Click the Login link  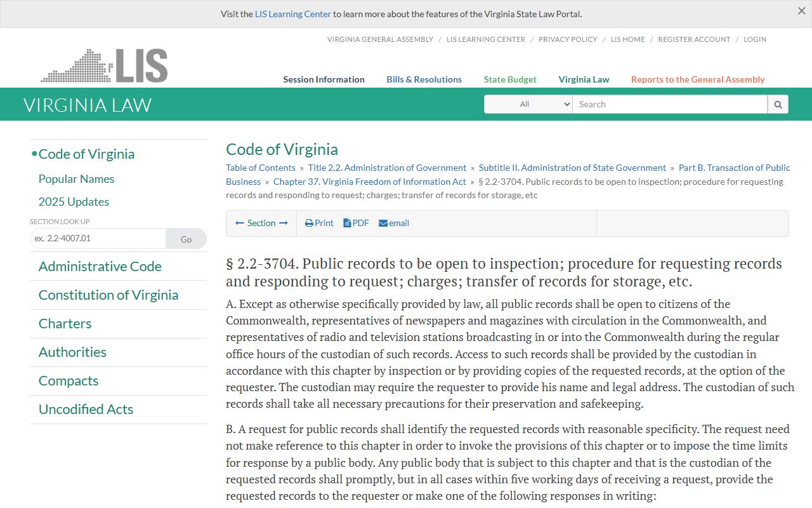(755, 39)
